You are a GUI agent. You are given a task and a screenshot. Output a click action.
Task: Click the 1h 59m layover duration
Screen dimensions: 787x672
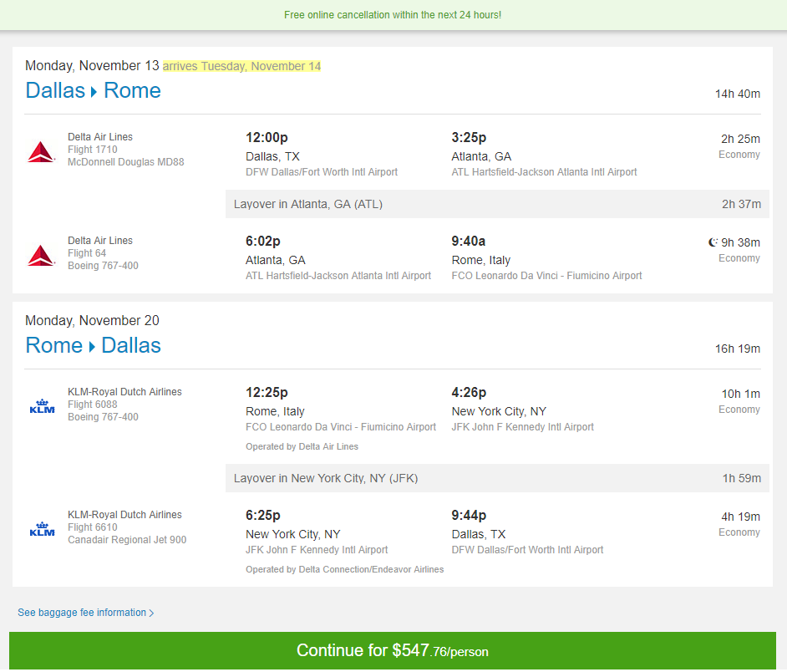(x=741, y=479)
